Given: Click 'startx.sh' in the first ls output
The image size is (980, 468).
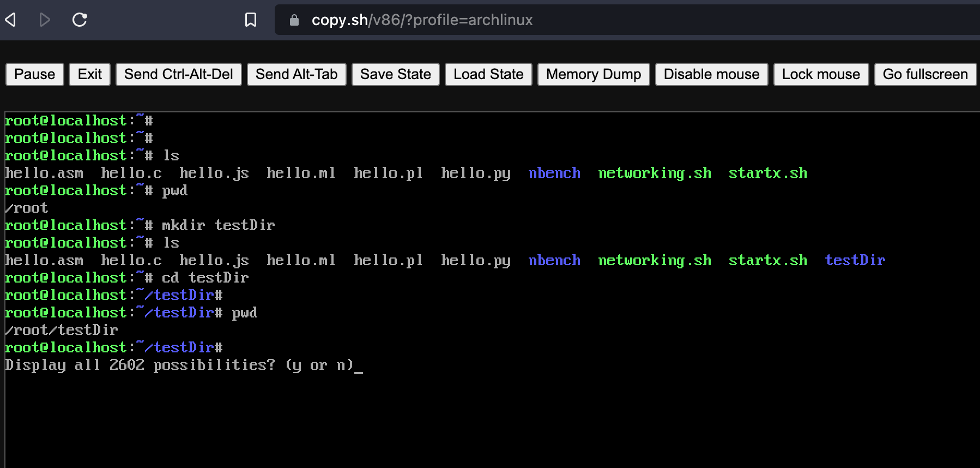Looking at the screenshot, I should 768,173.
